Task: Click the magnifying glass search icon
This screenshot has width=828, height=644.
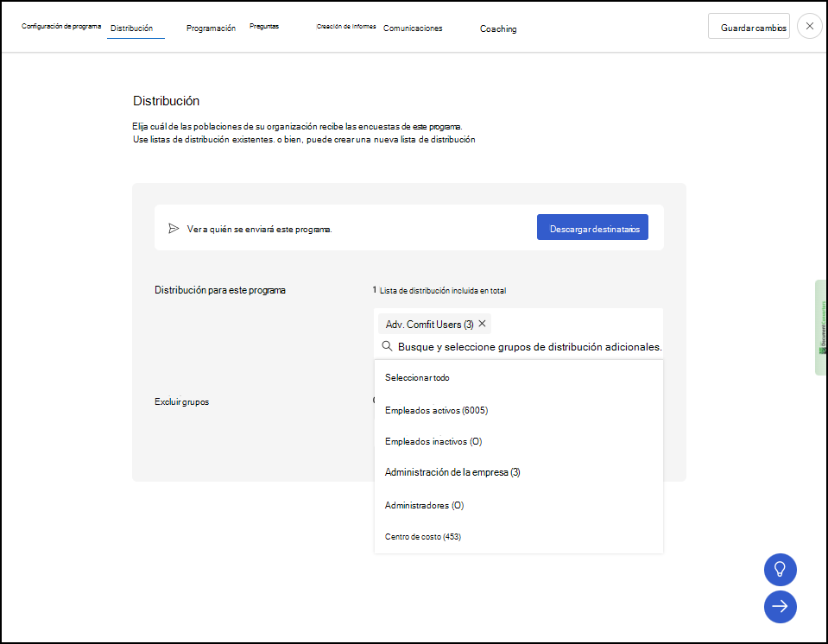Action: coord(386,346)
